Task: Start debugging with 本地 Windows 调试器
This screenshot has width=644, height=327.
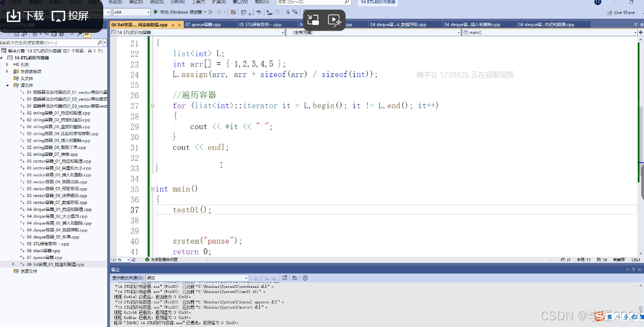Action: tap(180, 12)
